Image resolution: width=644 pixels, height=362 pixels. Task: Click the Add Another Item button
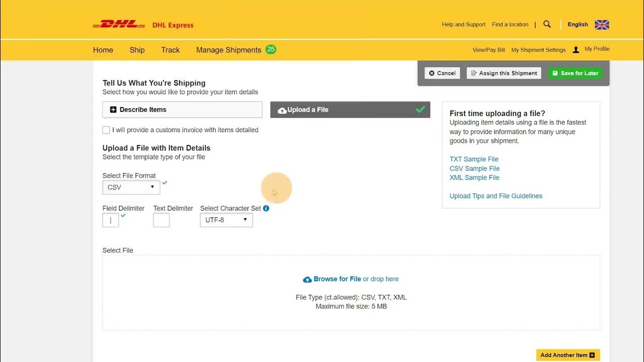568,355
